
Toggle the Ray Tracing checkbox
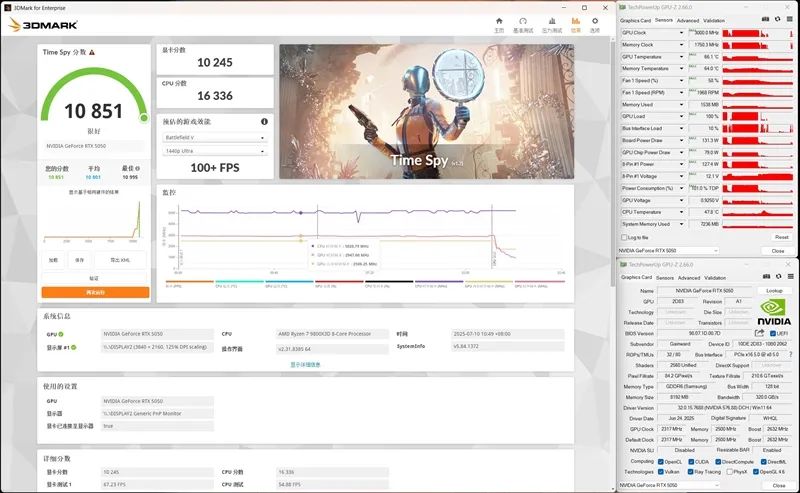691,472
